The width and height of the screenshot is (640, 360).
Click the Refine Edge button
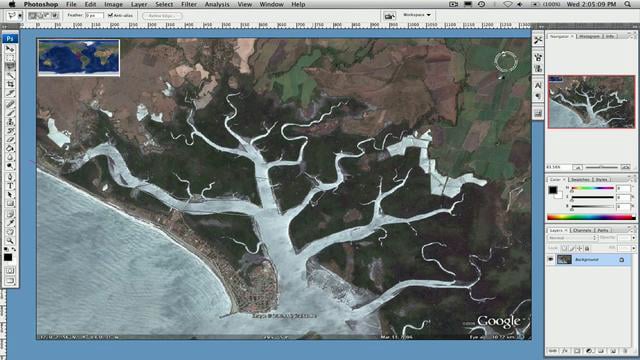click(162, 16)
